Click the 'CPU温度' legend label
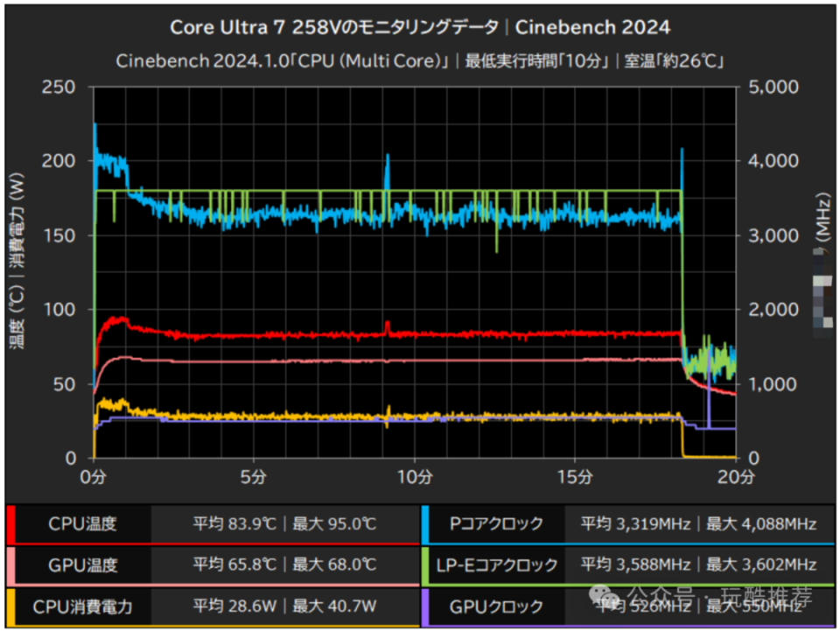This screenshot has width=840, height=631. pos(82,524)
